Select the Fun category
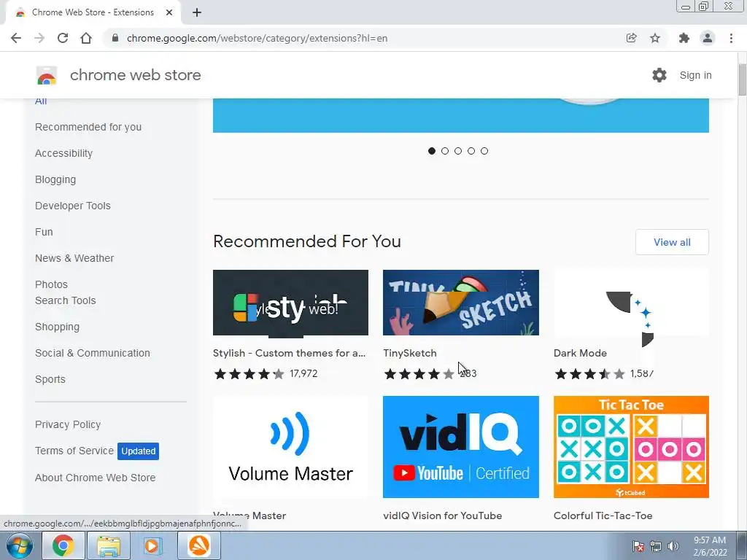 click(x=44, y=232)
